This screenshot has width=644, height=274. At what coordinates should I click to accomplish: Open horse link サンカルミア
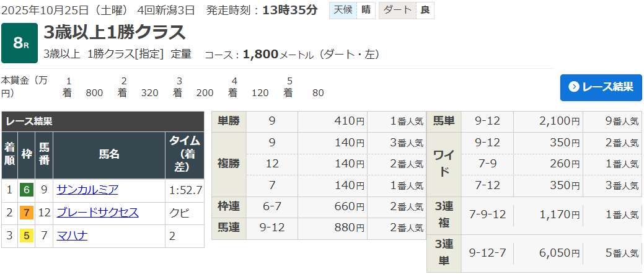point(87,189)
